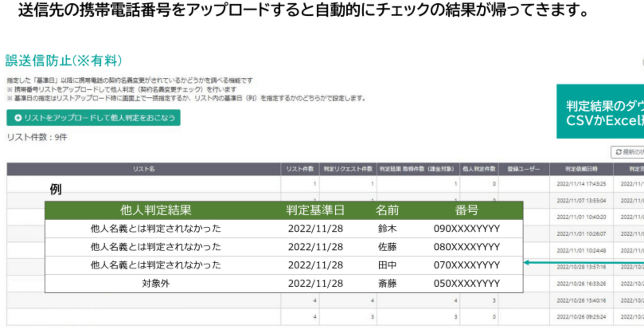Click the 対象外 result cell in 斎藤 row
This screenshot has height=329, width=644.
click(156, 284)
